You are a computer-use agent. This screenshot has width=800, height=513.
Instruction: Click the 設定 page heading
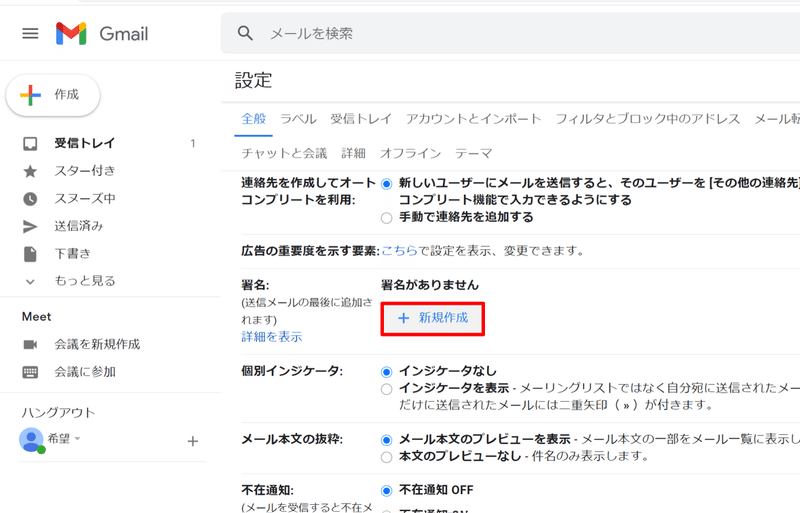(254, 80)
